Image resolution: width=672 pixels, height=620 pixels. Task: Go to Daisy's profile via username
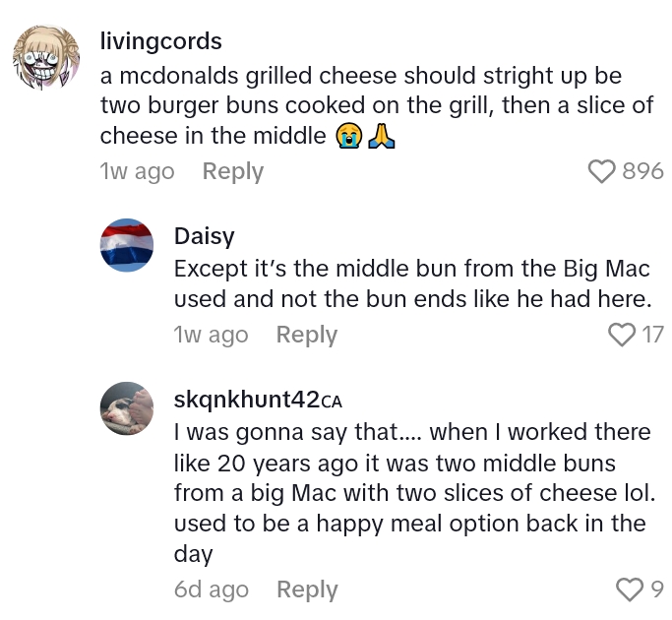click(x=204, y=235)
